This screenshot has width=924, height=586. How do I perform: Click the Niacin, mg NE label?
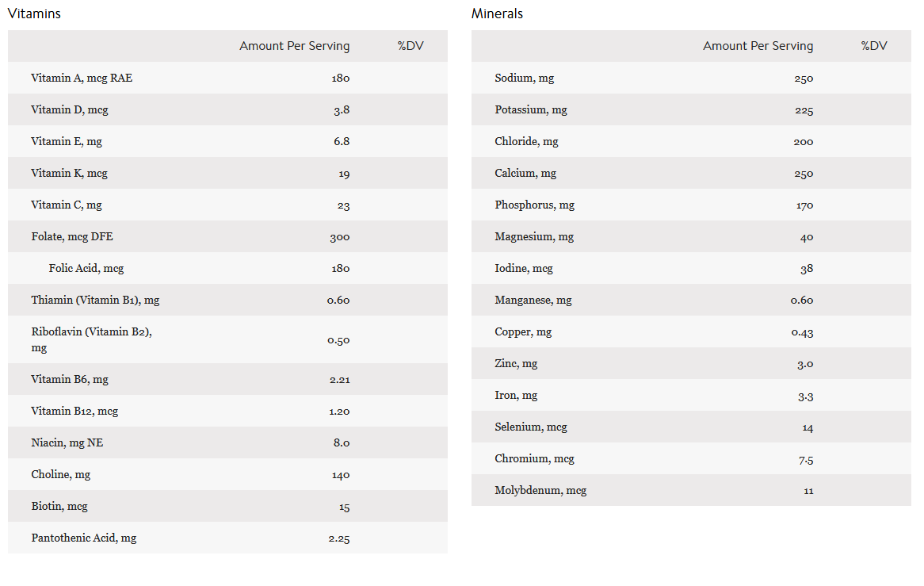[67, 442]
